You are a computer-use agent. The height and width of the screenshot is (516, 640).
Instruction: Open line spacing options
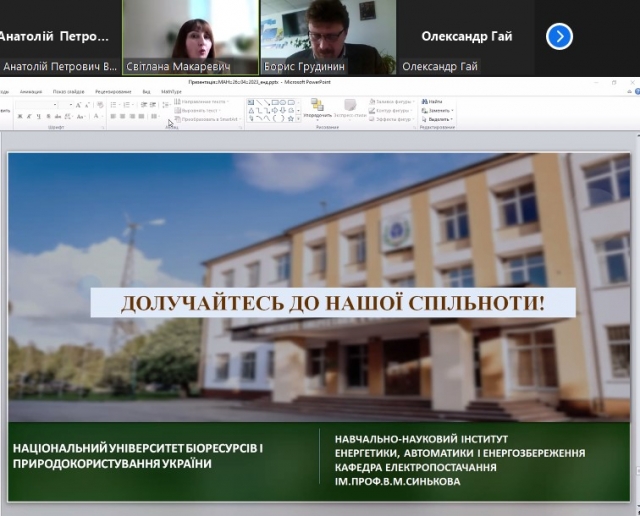tap(166, 105)
